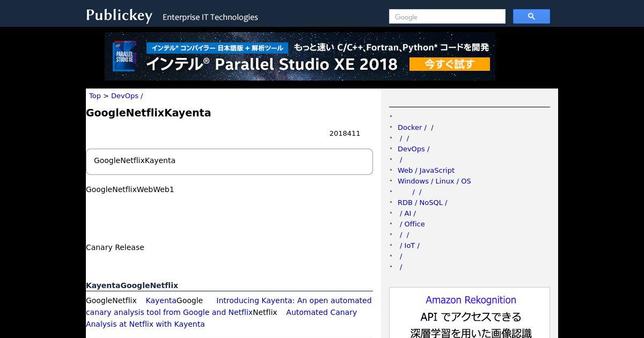
Task: Open the Publickey site logo
Action: (x=119, y=16)
